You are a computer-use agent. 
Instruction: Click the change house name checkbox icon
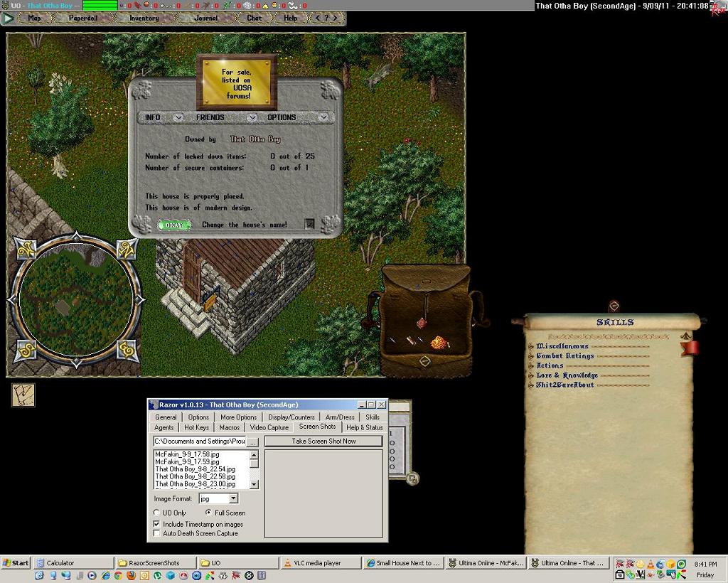pos(309,224)
